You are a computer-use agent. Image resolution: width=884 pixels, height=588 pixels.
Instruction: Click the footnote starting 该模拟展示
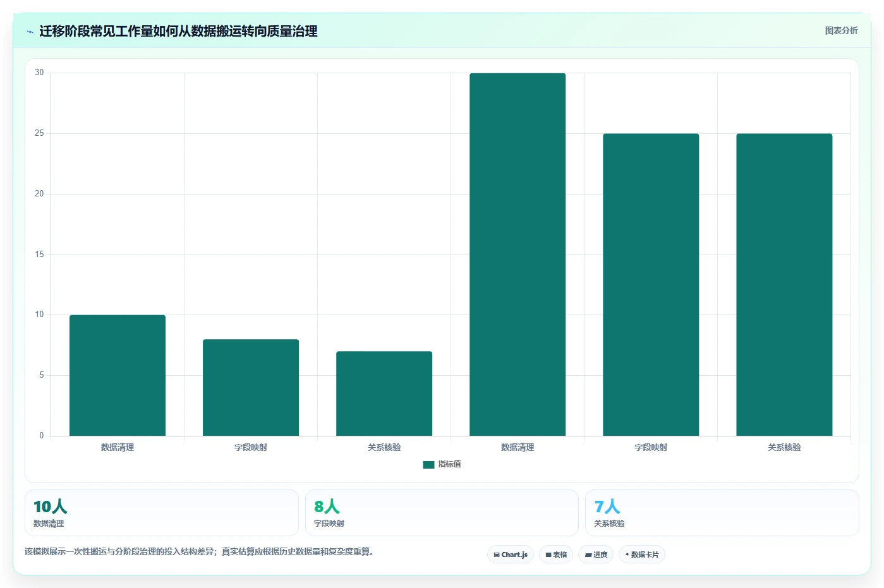[x=200, y=552]
